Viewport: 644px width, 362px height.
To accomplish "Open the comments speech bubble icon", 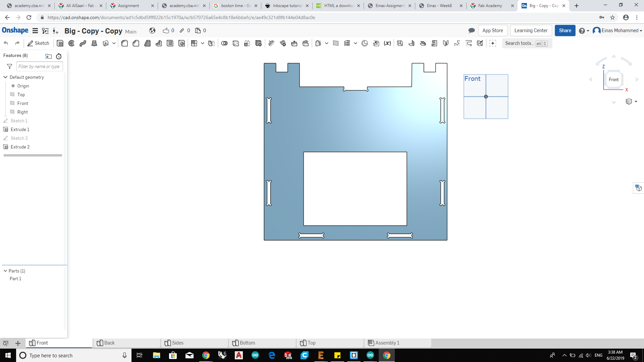I will point(471,31).
